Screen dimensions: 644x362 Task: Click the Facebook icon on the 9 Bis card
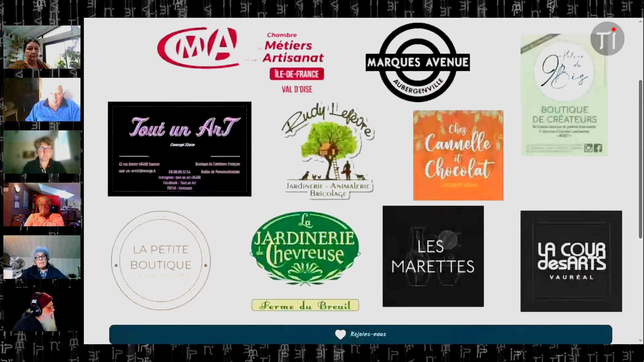(x=598, y=148)
